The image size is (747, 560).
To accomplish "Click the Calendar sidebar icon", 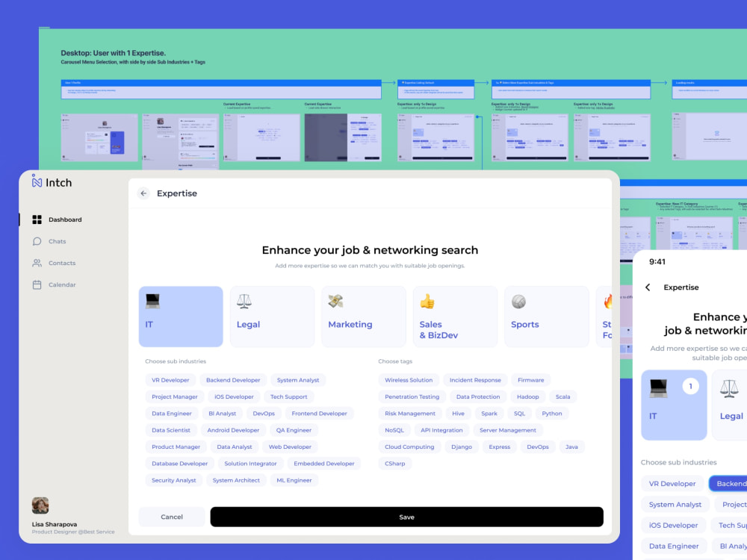I will pyautogui.click(x=37, y=284).
